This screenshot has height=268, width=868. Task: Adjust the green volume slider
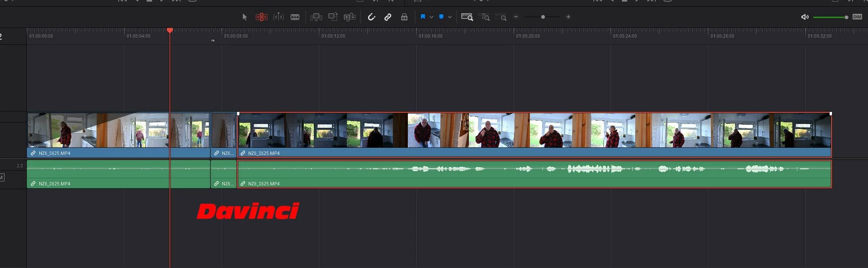pyautogui.click(x=830, y=17)
